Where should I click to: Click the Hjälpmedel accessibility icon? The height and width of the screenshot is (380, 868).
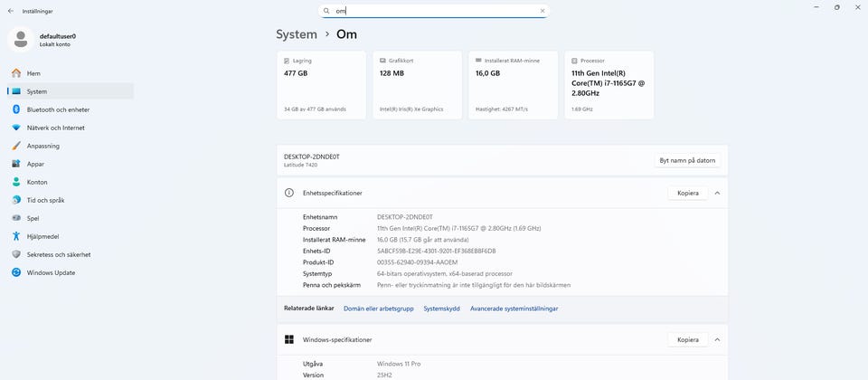16,236
